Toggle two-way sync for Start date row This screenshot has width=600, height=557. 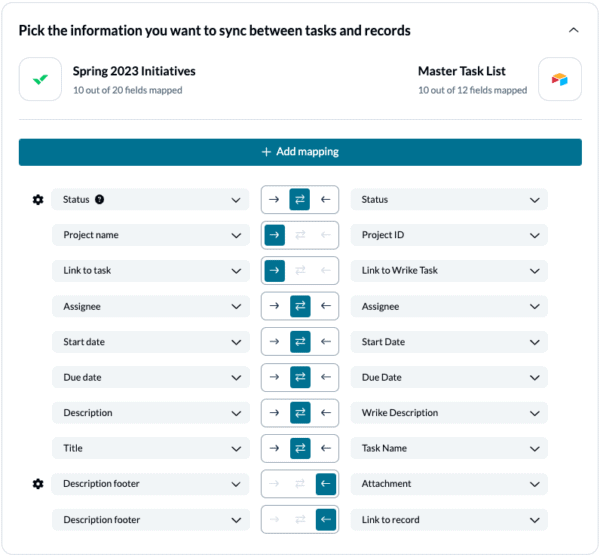pyautogui.click(x=300, y=342)
